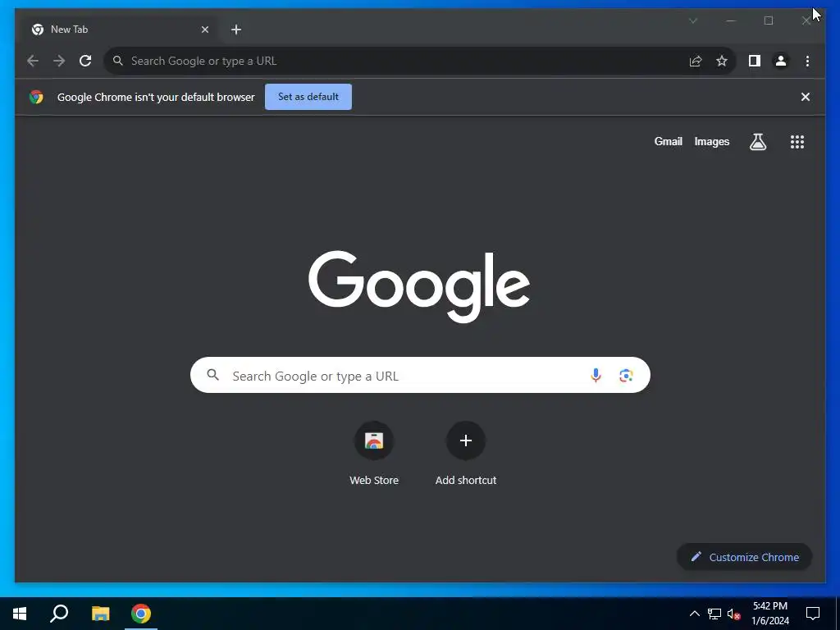840x630 pixels.
Task: Open File Explorer from taskbar
Action: [100, 614]
